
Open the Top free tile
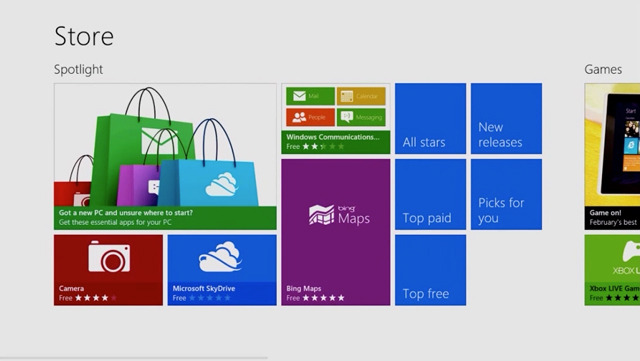(x=430, y=270)
